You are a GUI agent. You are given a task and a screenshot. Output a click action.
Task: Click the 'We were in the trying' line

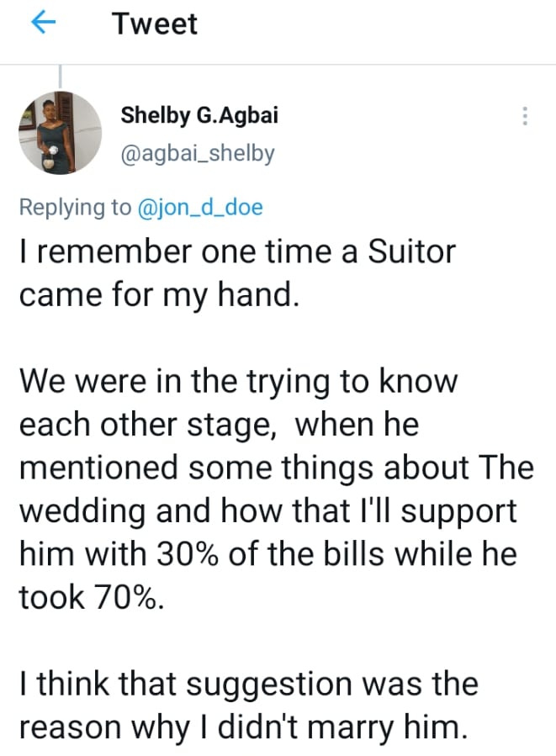point(237,382)
